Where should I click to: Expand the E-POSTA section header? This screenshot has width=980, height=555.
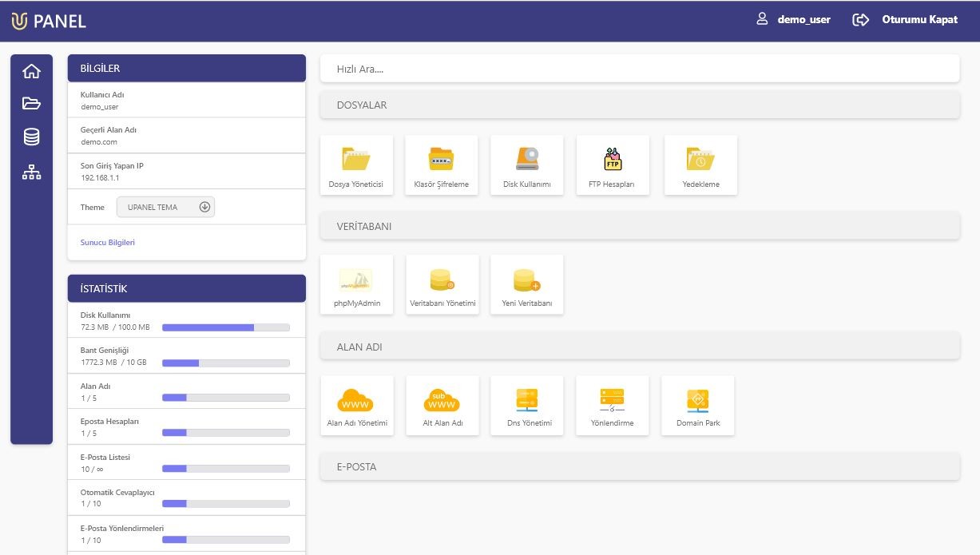click(640, 467)
